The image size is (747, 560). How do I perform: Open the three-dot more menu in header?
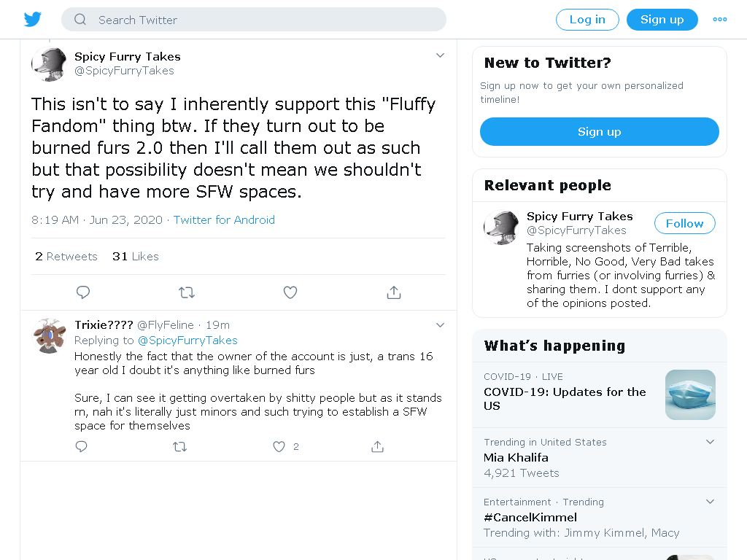point(720,20)
